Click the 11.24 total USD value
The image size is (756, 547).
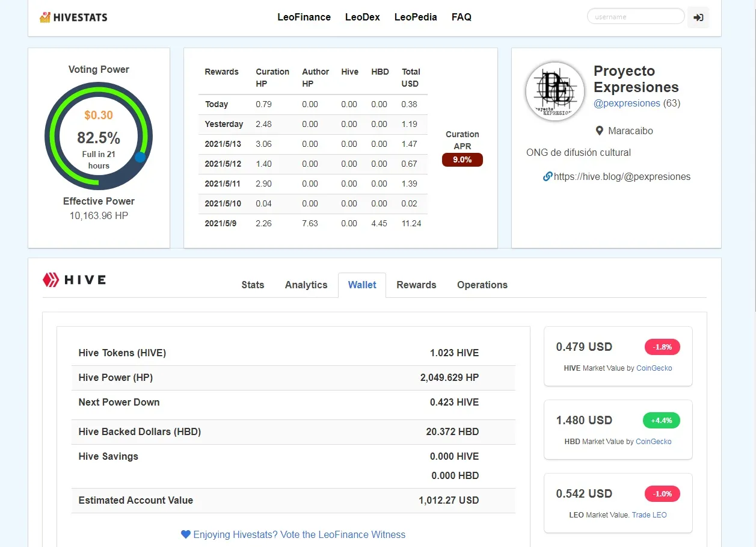(411, 223)
